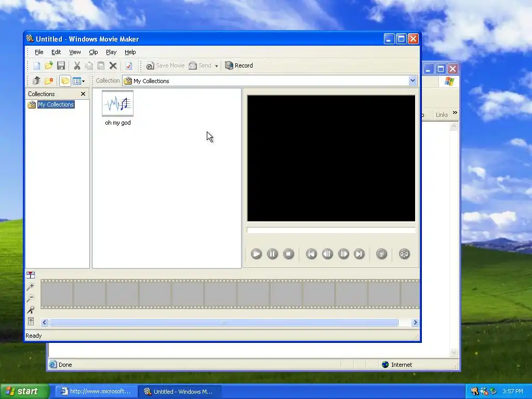Image resolution: width=532 pixels, height=399 pixels.
Task: Open the Views dropdown button
Action: [x=79, y=81]
